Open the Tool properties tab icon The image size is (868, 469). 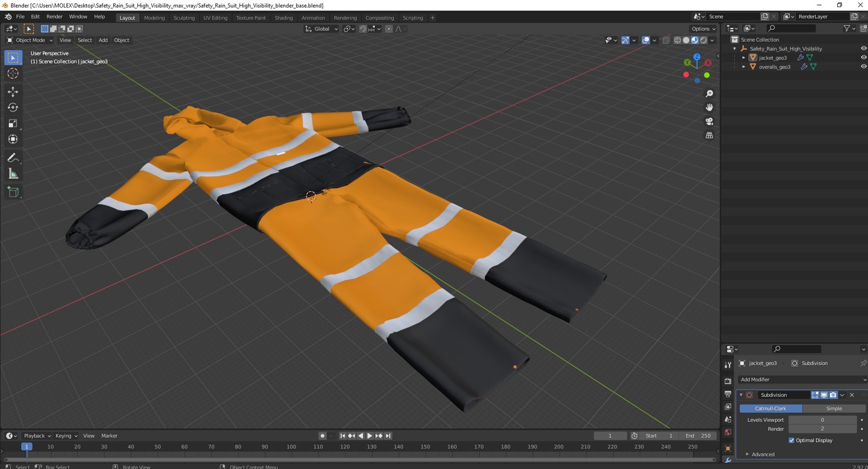tap(728, 365)
